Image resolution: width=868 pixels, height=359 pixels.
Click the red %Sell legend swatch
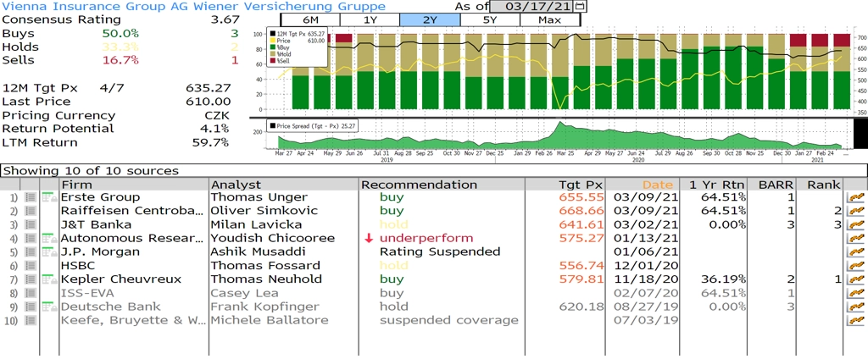(273, 61)
